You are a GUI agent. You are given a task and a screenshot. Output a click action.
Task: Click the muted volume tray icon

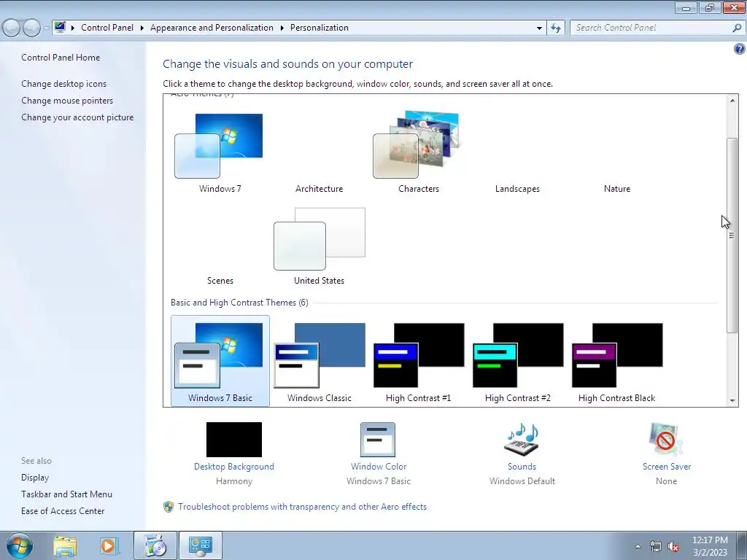point(673,546)
